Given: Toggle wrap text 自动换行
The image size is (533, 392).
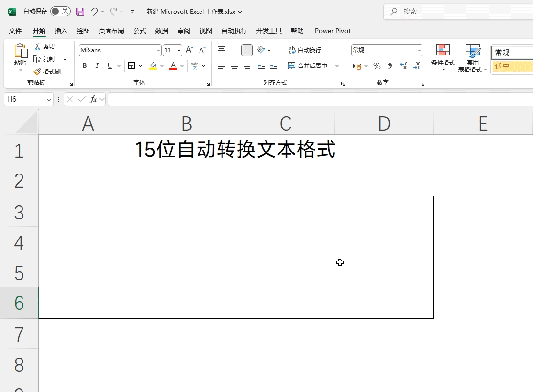Looking at the screenshot, I should (305, 50).
